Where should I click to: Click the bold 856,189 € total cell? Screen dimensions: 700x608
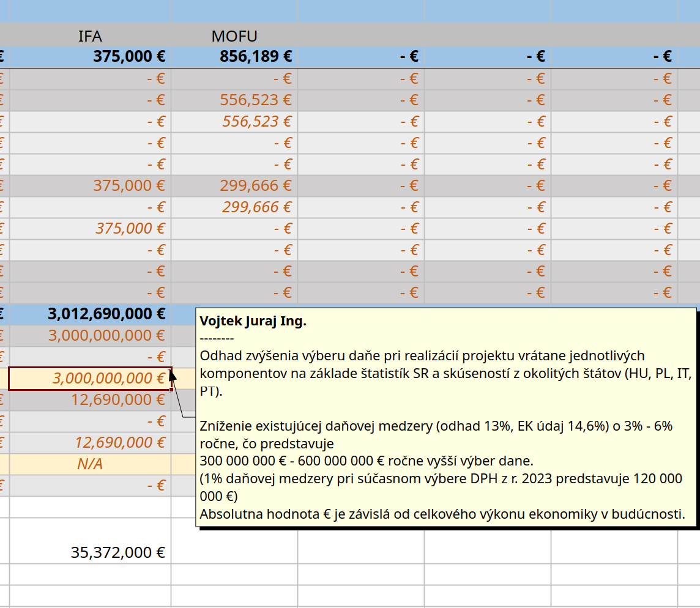pyautogui.click(x=234, y=57)
